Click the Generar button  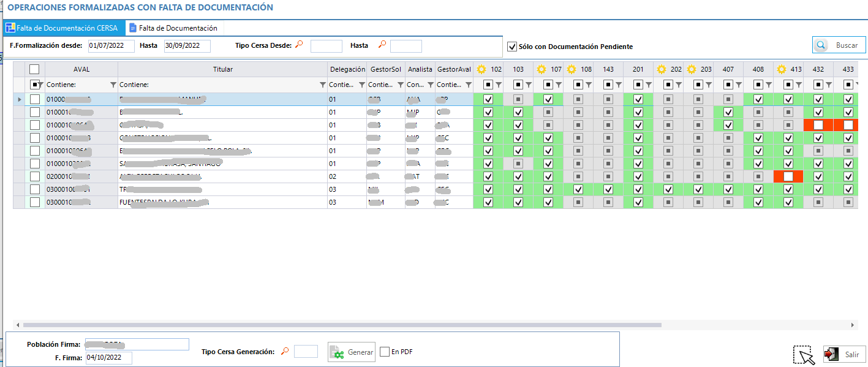(352, 352)
